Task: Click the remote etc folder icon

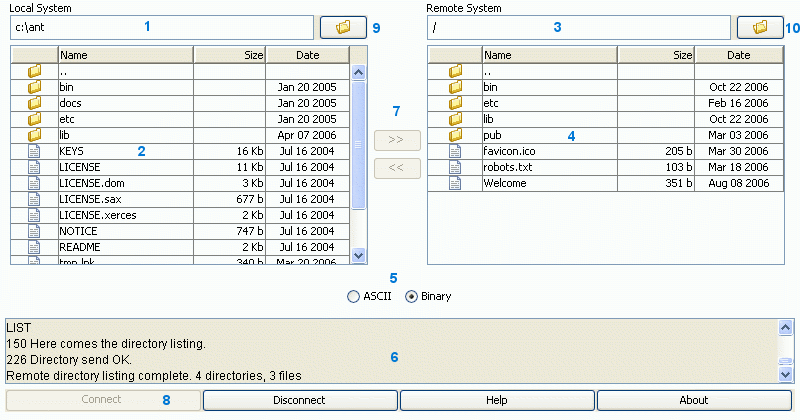Action: (x=456, y=103)
